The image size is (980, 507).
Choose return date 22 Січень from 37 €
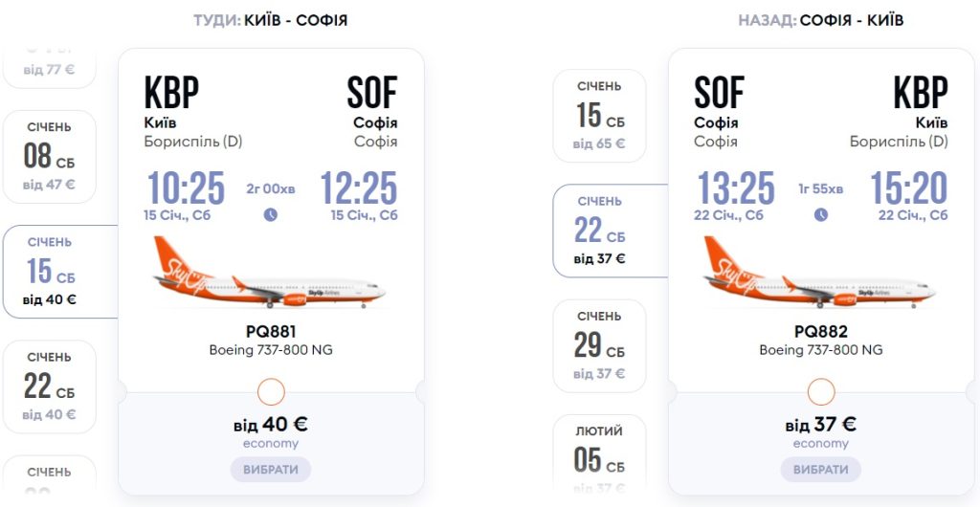[600, 231]
